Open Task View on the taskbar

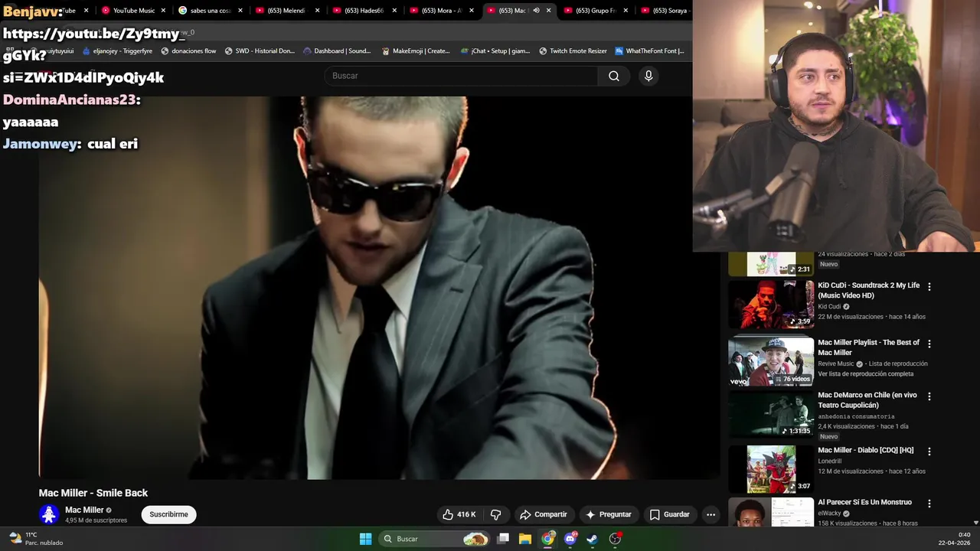[503, 539]
